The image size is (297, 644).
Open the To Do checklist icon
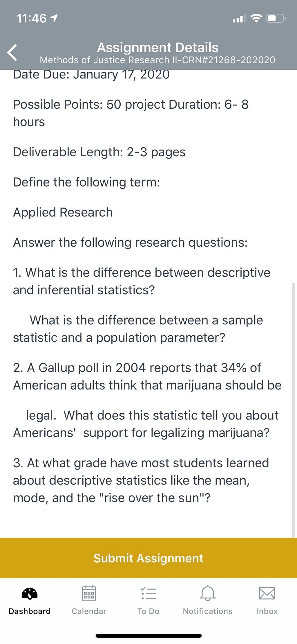pyautogui.click(x=148, y=593)
